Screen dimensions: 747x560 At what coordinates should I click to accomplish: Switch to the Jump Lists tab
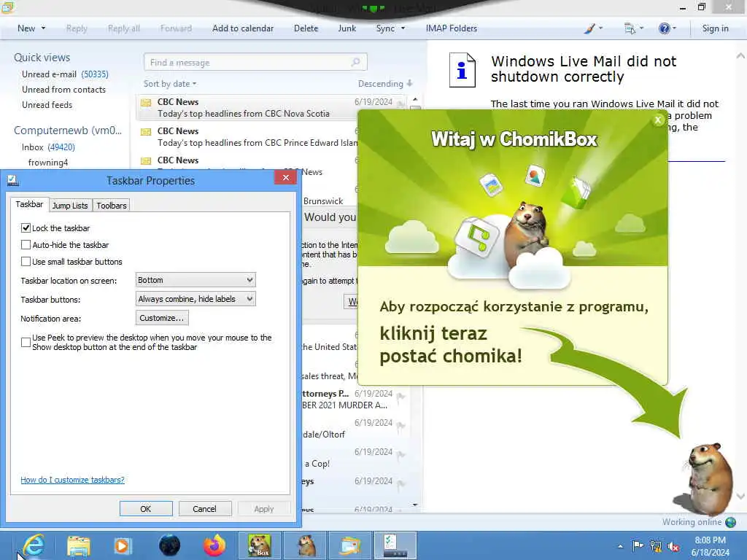pos(70,205)
